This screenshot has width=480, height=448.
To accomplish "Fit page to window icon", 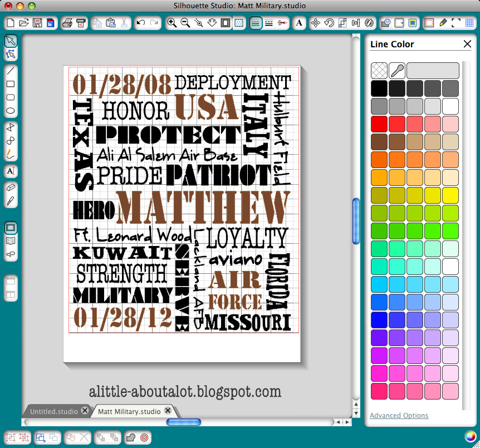I will click(x=226, y=23).
